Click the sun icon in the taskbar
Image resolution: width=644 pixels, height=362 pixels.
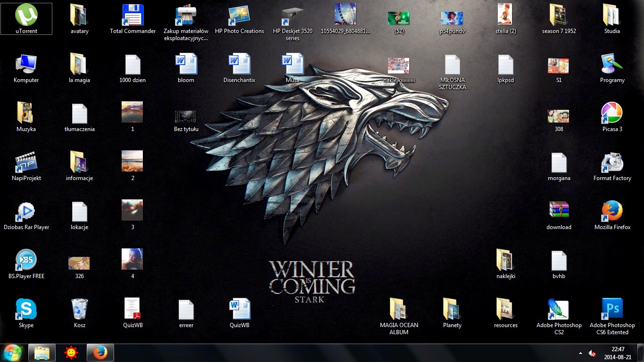click(71, 353)
